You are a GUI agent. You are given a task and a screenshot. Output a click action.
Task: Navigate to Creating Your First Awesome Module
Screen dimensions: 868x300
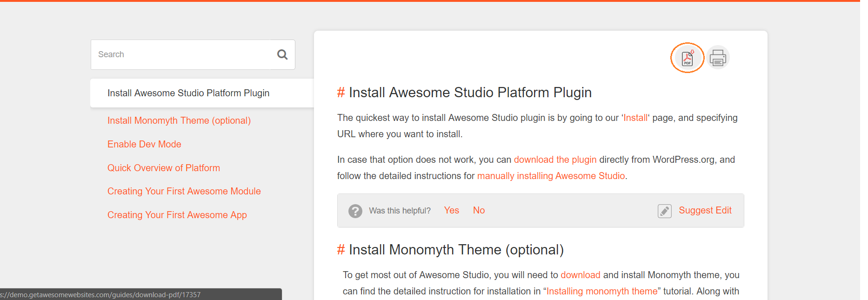(x=184, y=191)
